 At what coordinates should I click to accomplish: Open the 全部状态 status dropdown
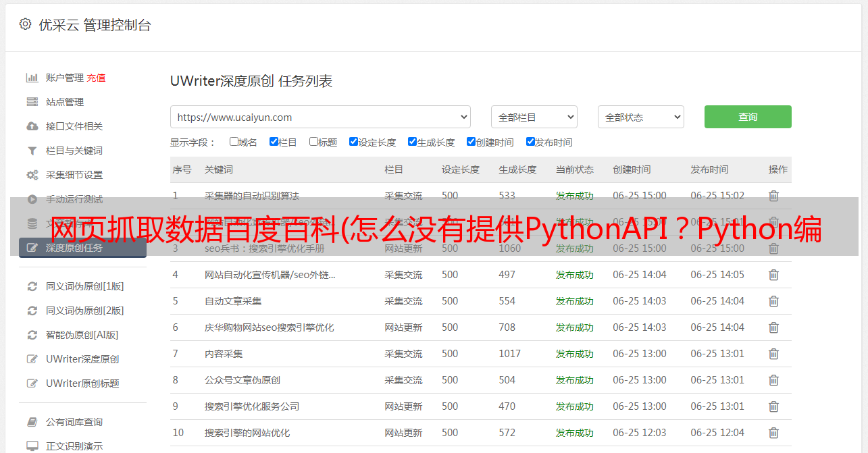pyautogui.click(x=640, y=117)
